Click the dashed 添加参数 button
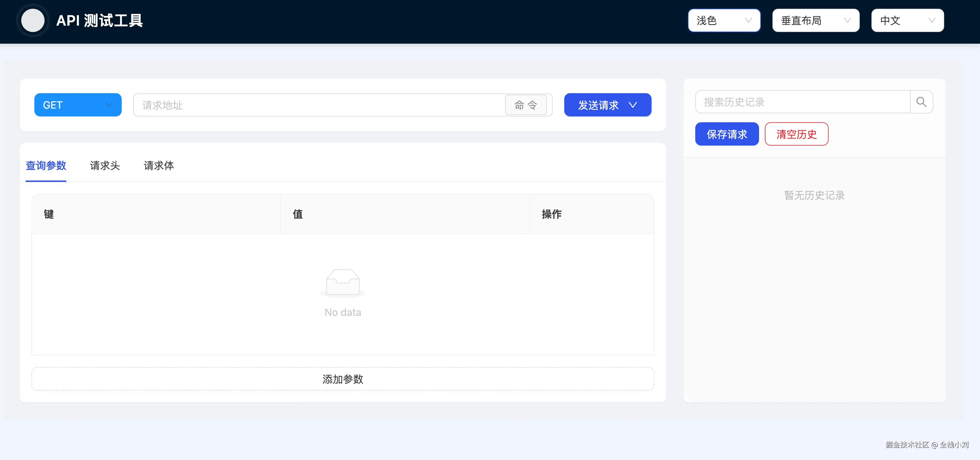Image resolution: width=980 pixels, height=460 pixels. (x=342, y=379)
